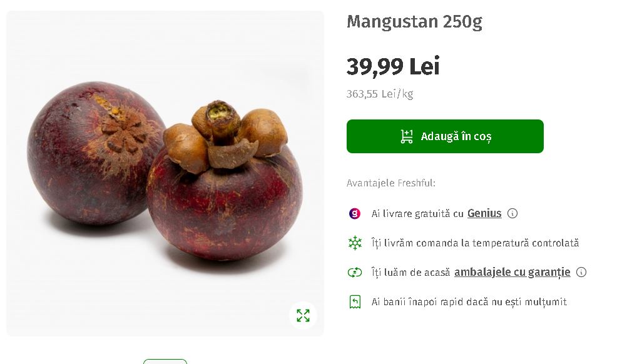Click the 363,55 Lei/kg unit price
637x364 pixels.
380,94
